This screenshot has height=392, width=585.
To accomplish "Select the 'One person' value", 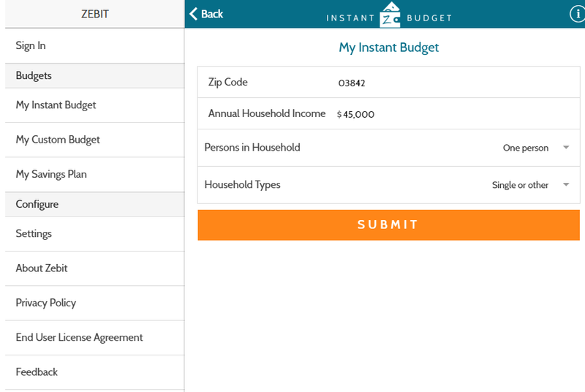I will point(525,148).
